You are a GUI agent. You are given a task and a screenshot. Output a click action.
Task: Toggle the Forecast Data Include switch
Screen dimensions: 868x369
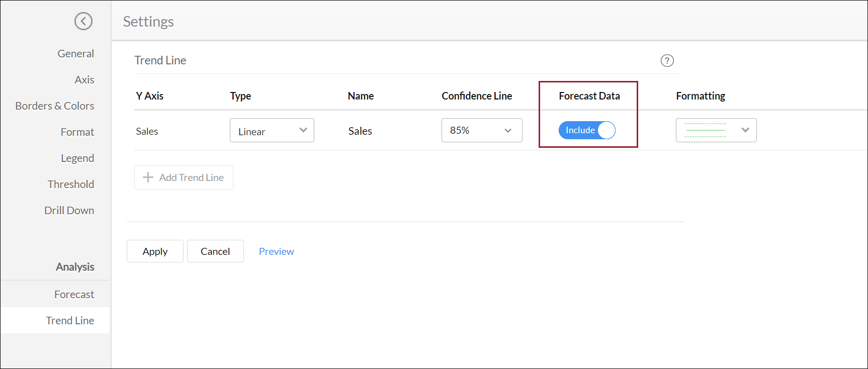pyautogui.click(x=587, y=130)
